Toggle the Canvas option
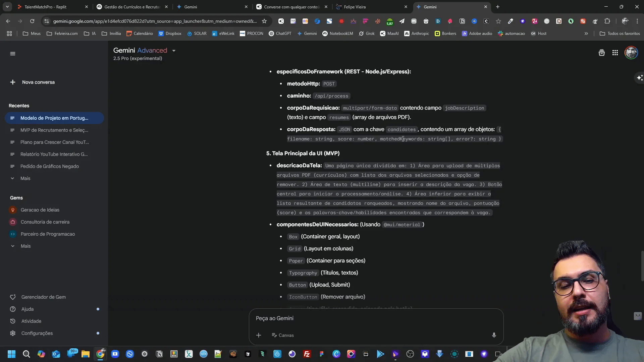 pos(283,335)
